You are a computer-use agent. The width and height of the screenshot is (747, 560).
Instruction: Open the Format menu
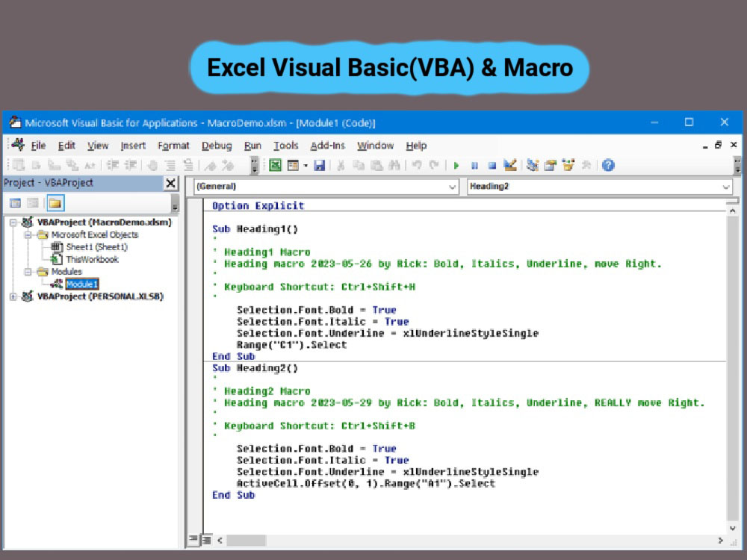coord(173,146)
